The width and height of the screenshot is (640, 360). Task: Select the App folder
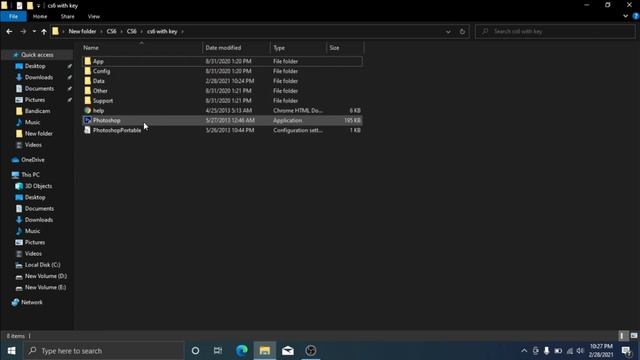[x=222, y=61]
